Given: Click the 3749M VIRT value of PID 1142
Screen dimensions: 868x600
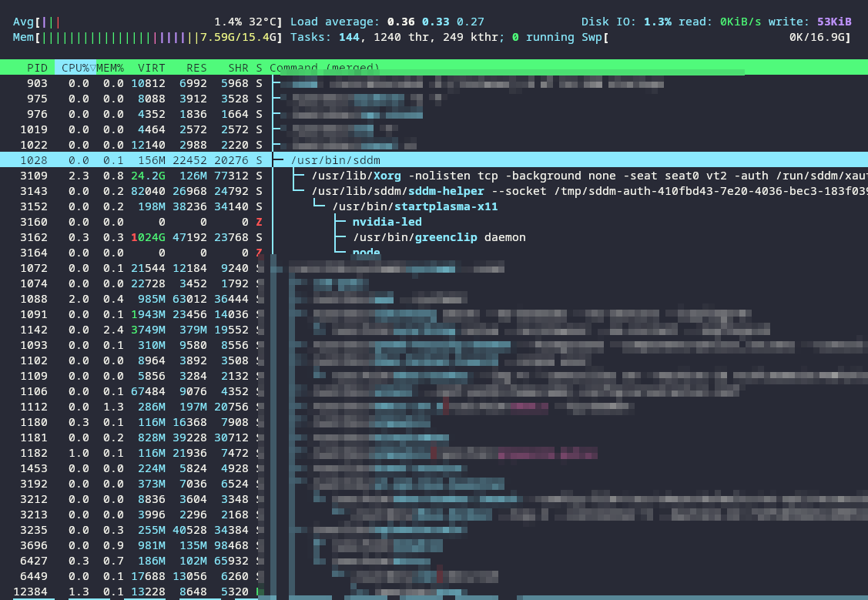Looking at the screenshot, I should tap(148, 330).
